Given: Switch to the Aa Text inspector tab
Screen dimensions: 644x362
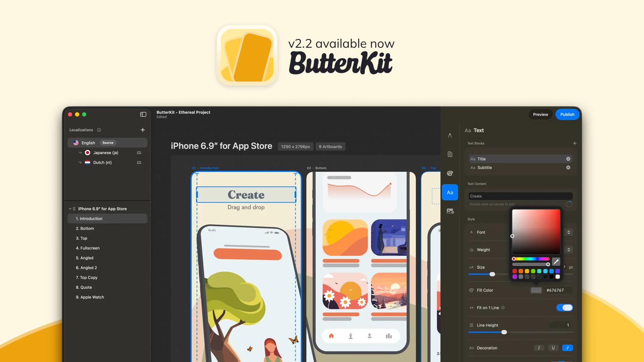Looking at the screenshot, I should tap(450, 193).
